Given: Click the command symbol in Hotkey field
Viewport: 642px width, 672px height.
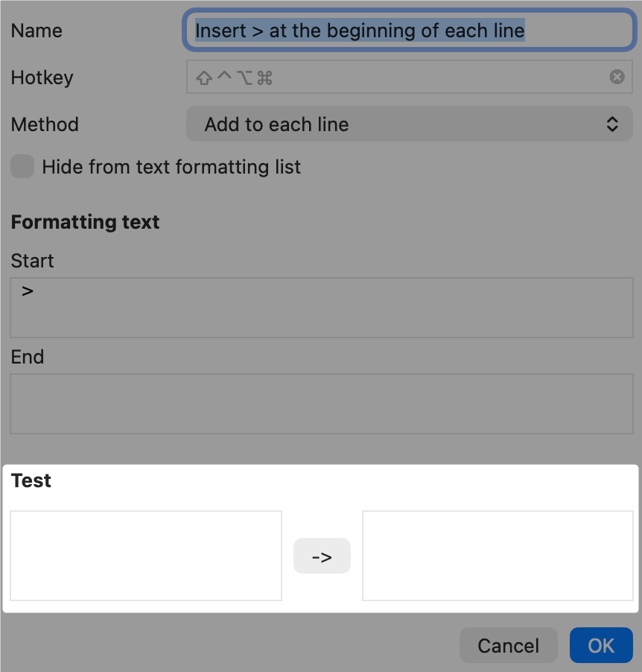Looking at the screenshot, I should 265,77.
